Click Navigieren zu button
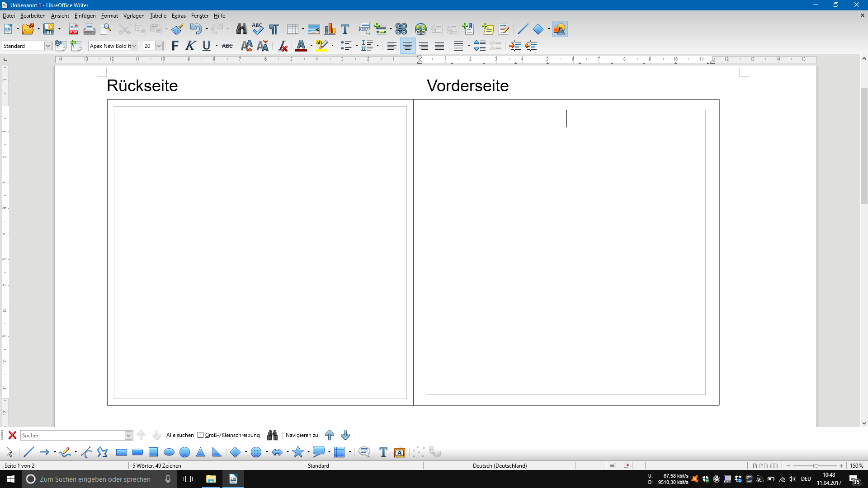Viewport: 868px width, 488px height. point(302,435)
